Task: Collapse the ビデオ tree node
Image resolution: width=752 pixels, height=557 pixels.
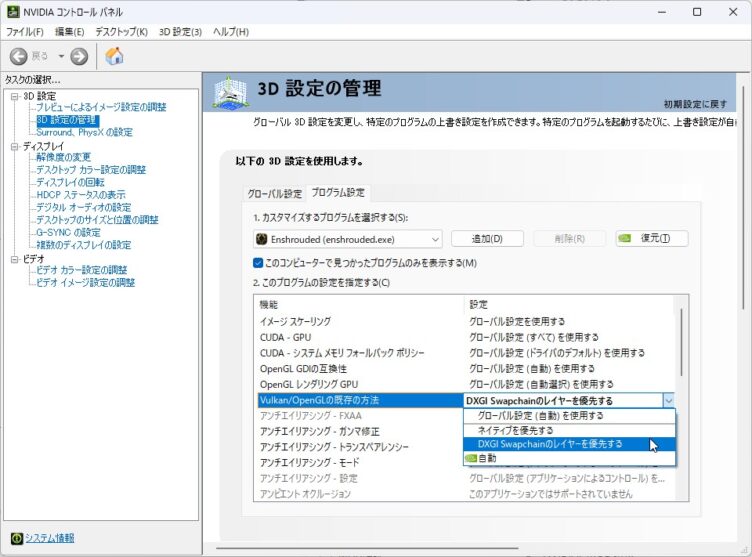Action: click(14, 260)
